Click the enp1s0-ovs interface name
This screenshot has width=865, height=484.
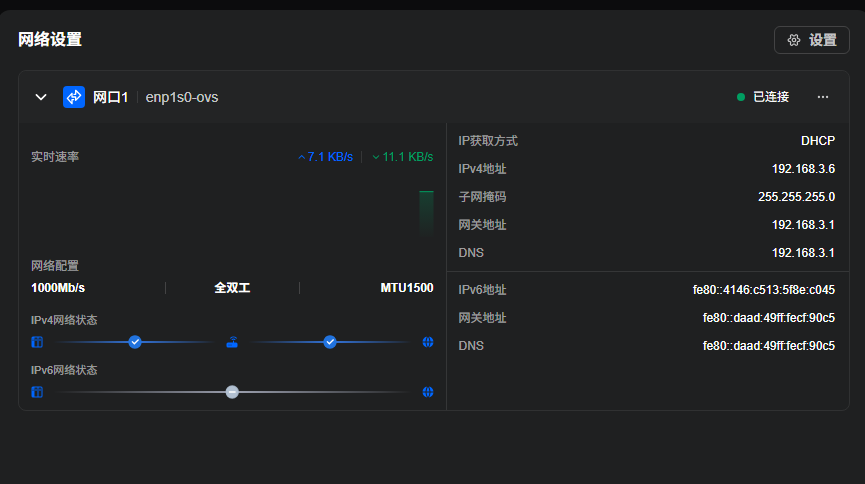click(182, 97)
